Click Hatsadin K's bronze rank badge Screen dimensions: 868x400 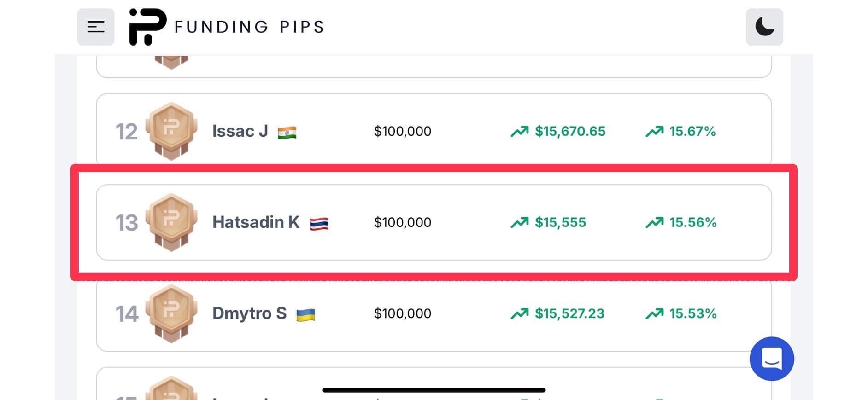171,222
